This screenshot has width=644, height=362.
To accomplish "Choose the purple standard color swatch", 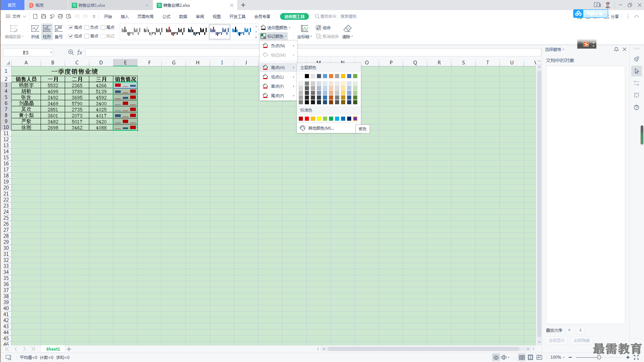I will coord(355,119).
